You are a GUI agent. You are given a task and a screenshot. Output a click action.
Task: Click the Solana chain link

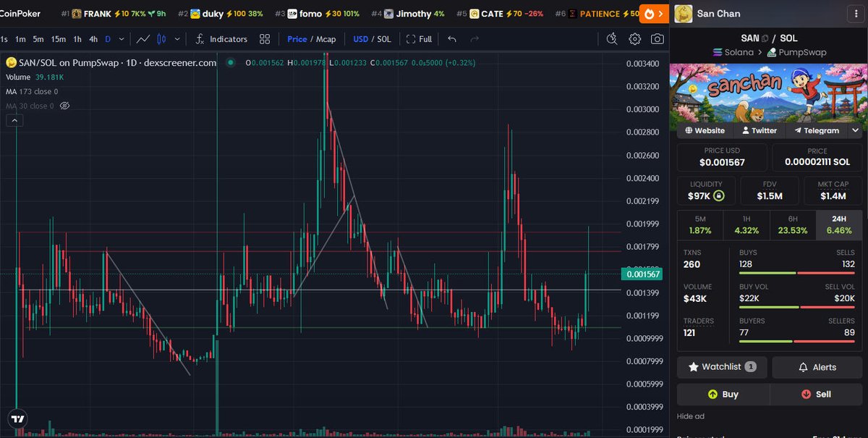pos(733,52)
